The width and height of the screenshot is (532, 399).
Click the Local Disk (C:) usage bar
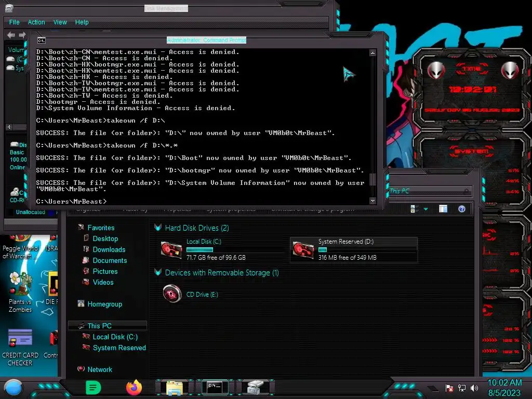[x=199, y=249]
